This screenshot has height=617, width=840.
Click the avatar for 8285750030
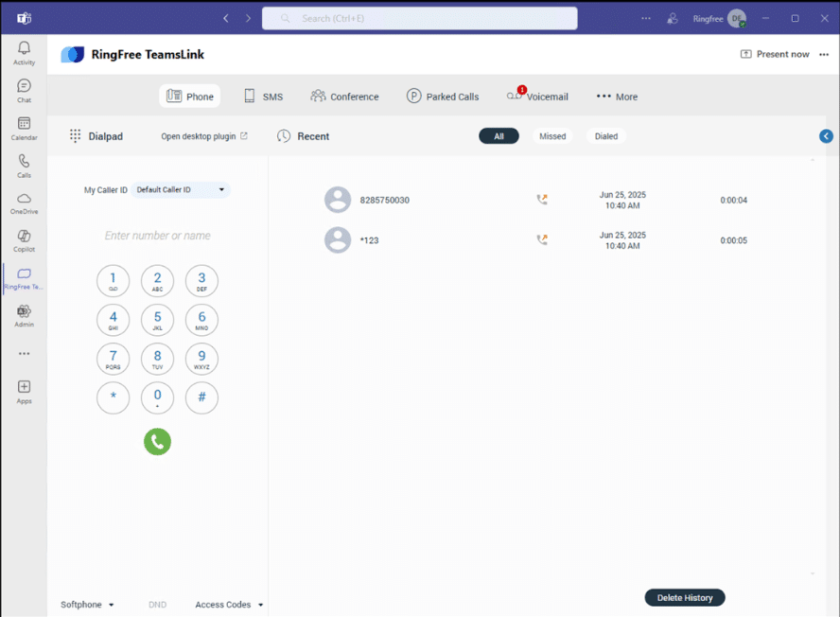[338, 200]
